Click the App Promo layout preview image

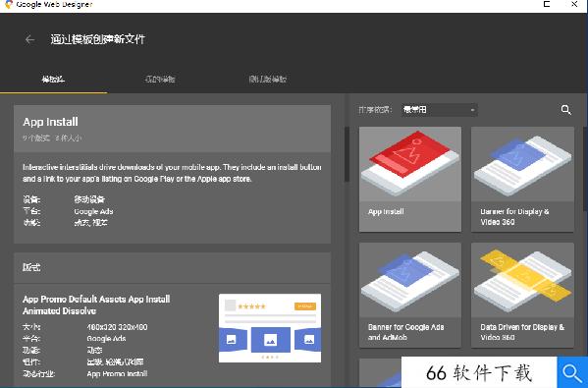[270, 328]
